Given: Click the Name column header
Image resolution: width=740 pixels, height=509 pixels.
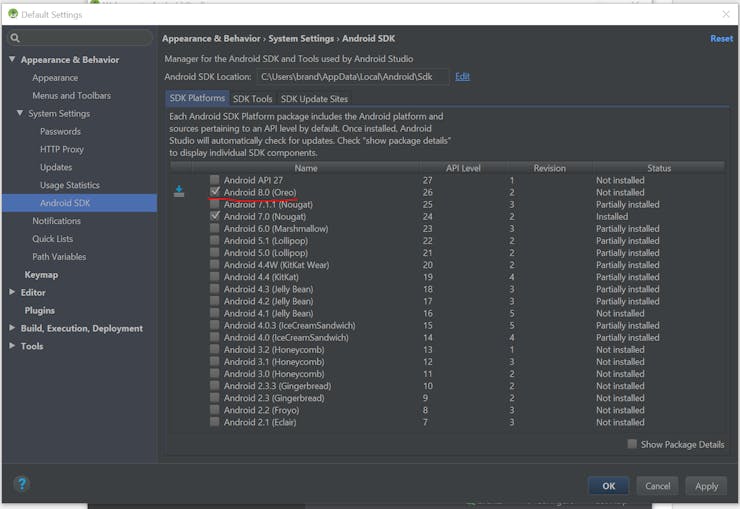Looking at the screenshot, I should coord(306,168).
